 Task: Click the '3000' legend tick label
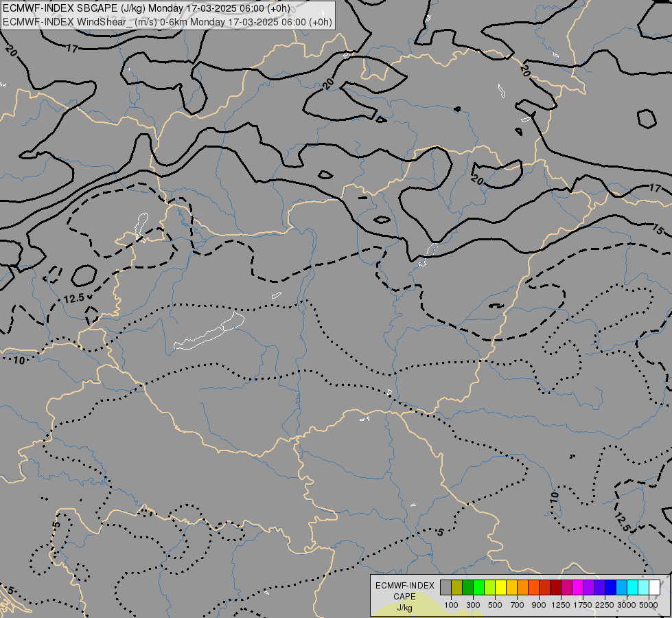[x=627, y=605]
